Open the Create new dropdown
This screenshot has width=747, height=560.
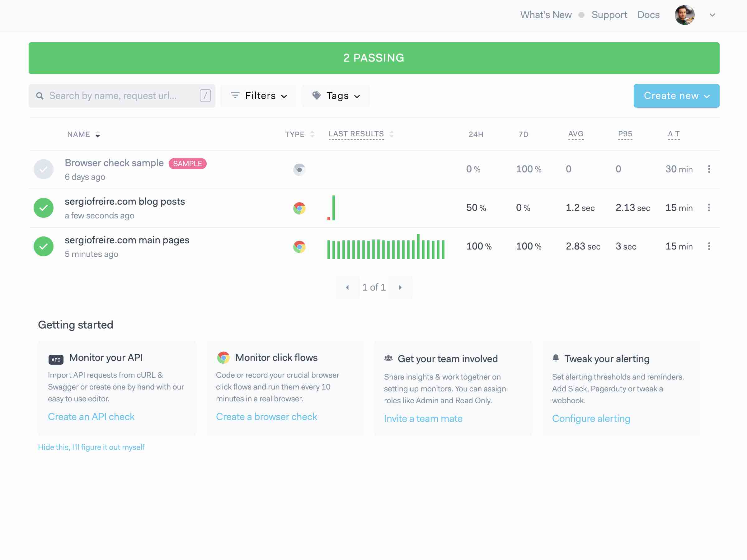coord(676,96)
